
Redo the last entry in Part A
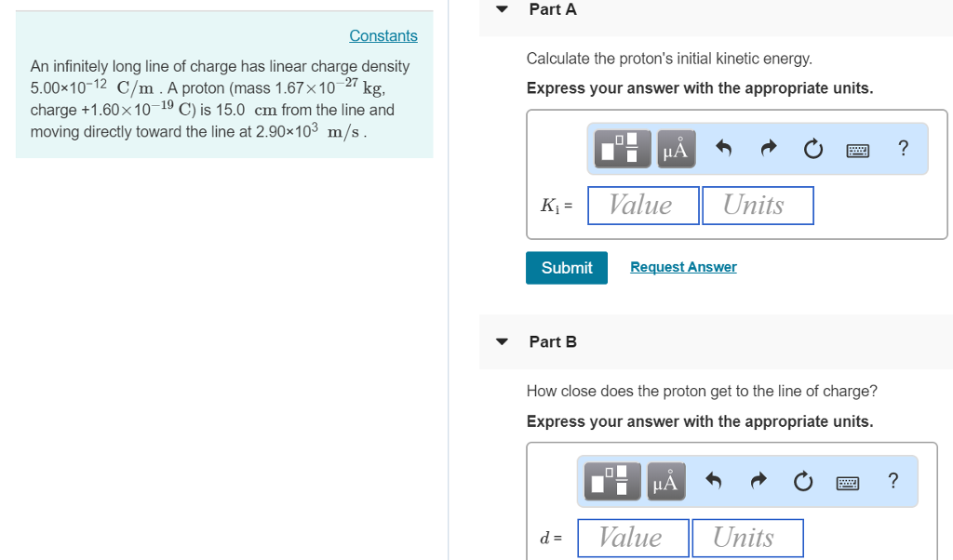pos(769,149)
